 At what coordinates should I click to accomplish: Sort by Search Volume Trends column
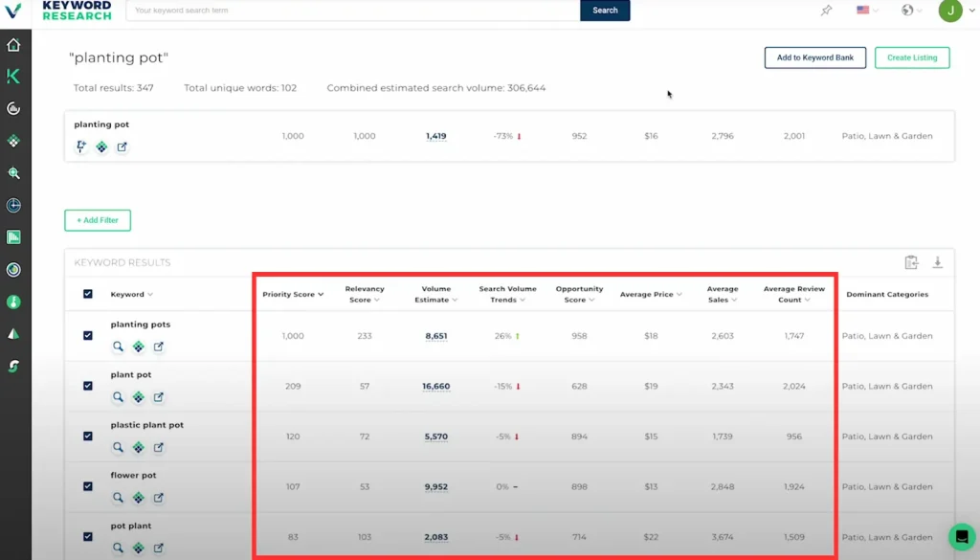click(507, 295)
